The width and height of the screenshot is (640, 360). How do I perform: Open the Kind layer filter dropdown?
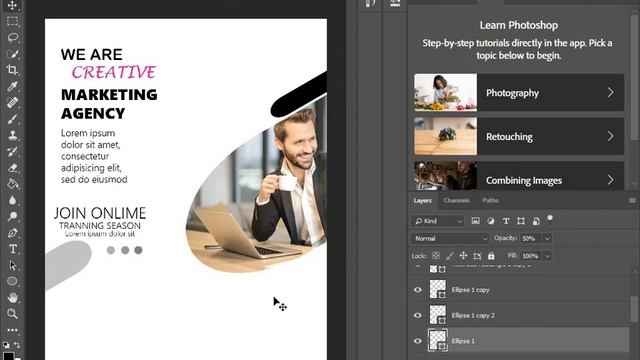(x=438, y=221)
